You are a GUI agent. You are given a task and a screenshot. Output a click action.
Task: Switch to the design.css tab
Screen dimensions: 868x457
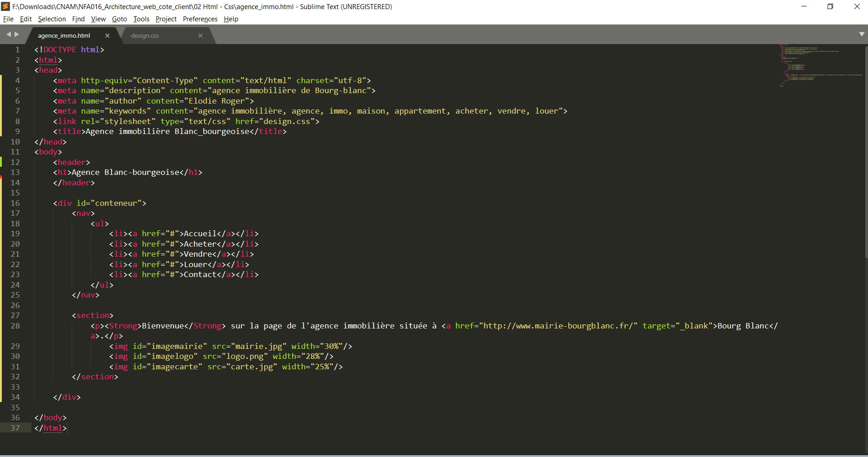click(x=145, y=36)
